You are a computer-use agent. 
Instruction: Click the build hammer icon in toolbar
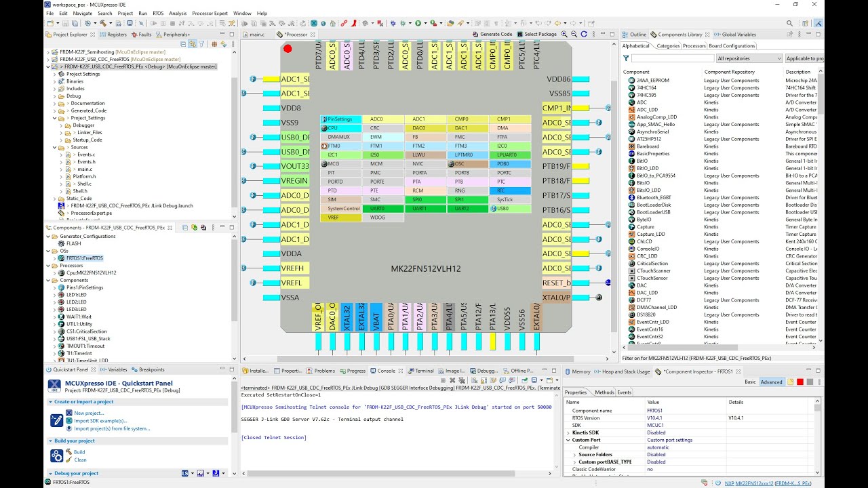click(x=102, y=23)
